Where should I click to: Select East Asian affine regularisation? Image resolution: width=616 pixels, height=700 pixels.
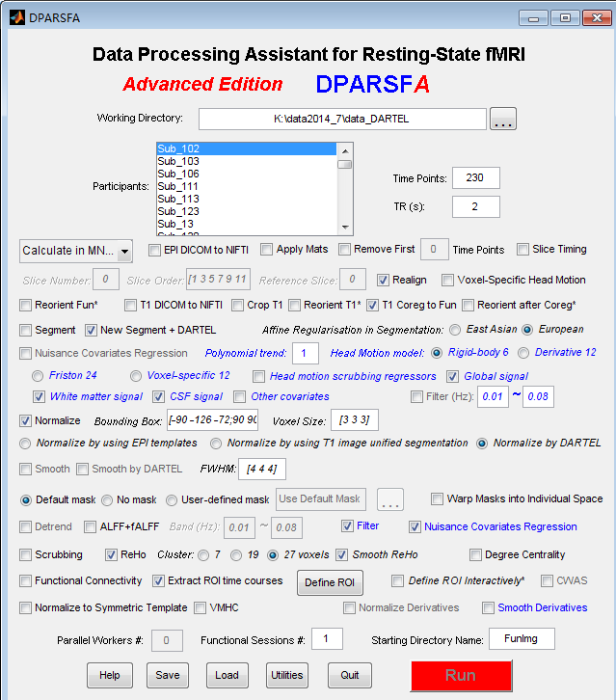point(455,330)
